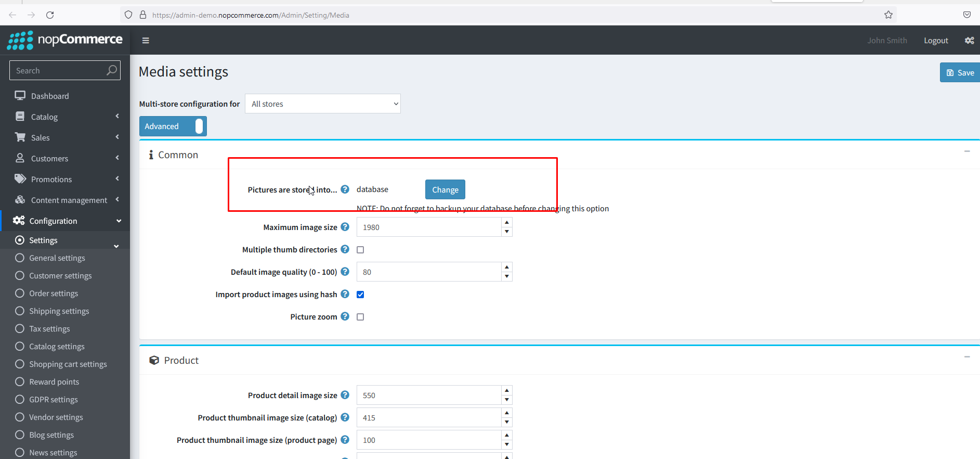Open GDPR settings in sidebar

[54, 399]
